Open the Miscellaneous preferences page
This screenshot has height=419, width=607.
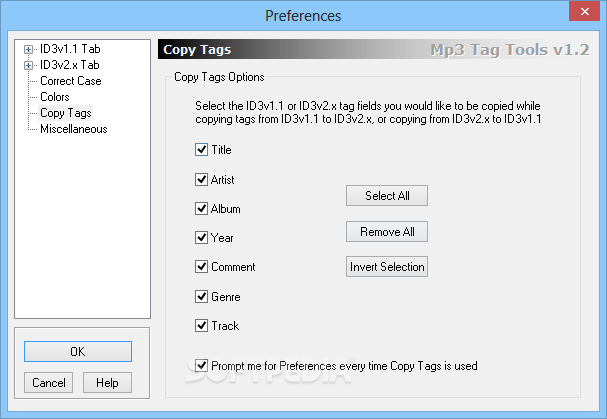pos(74,129)
